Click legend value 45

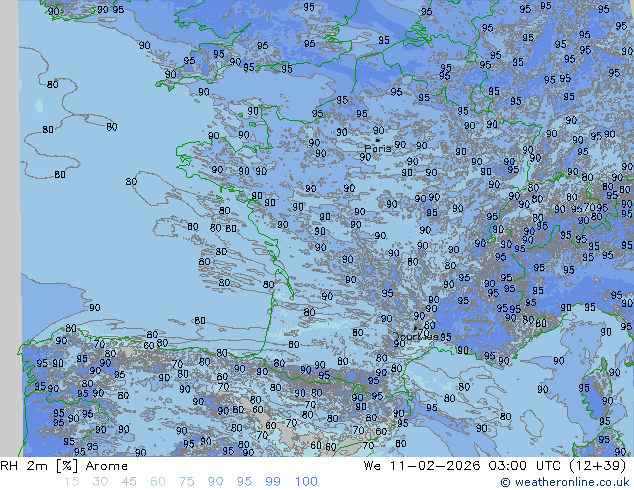pos(129,482)
